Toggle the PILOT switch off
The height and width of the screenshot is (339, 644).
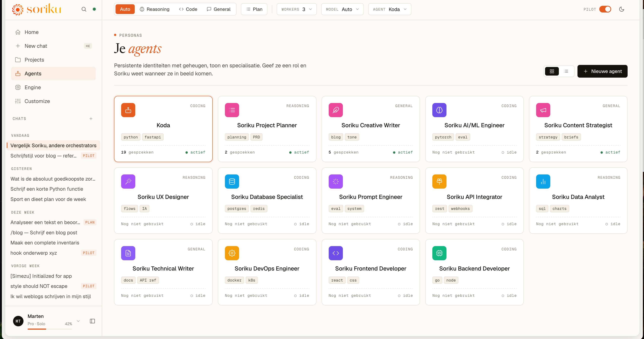[605, 9]
